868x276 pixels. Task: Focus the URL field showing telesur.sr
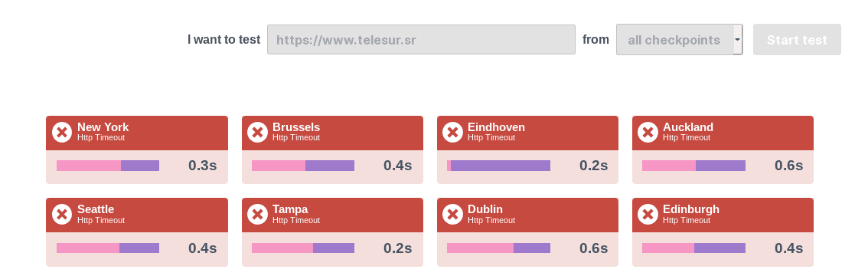click(x=421, y=40)
